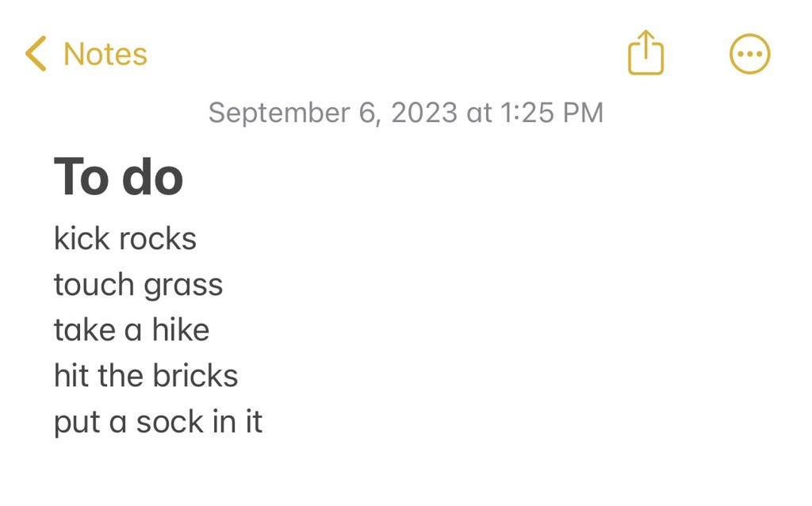Tap the back chevron arrow icon

point(36,53)
